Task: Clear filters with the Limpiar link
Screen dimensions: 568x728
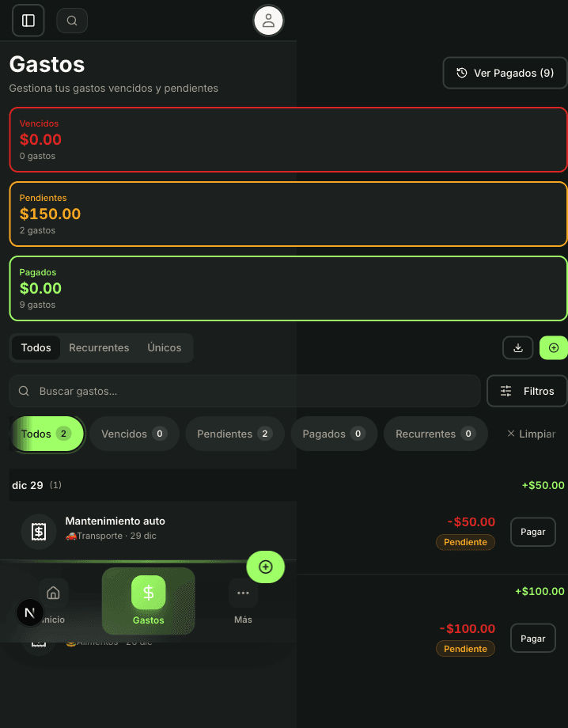Action: 532,433
